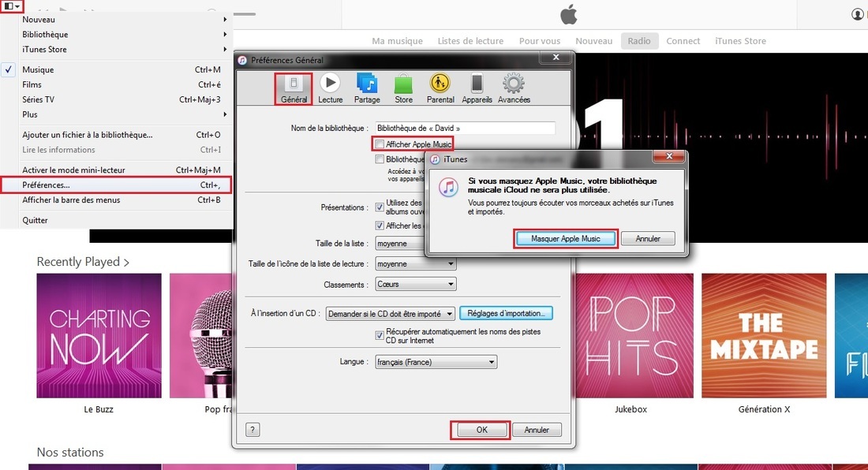Click OK in Préférences dialog
868x470 pixels.
481,430
